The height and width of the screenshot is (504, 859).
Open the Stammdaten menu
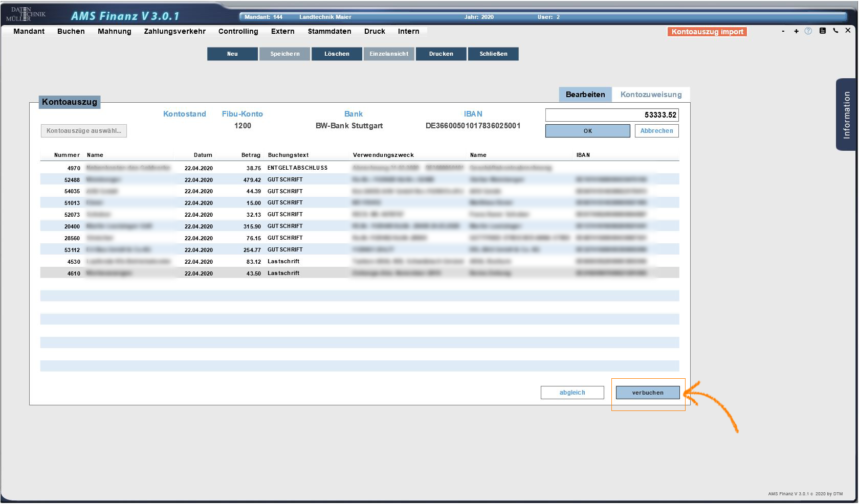point(329,31)
